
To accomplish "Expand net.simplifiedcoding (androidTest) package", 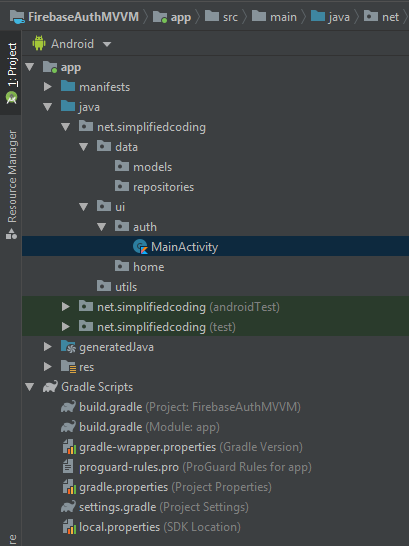I will [x=66, y=306].
